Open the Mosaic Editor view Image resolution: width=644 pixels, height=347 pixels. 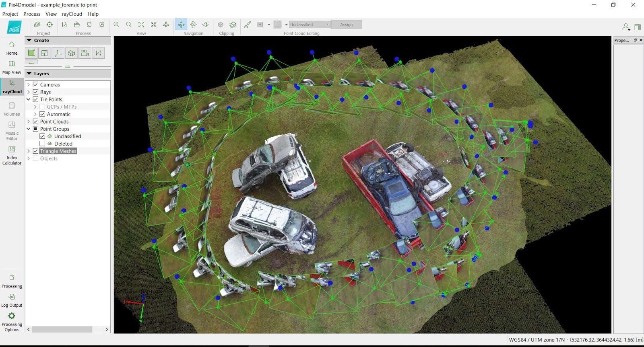12,131
